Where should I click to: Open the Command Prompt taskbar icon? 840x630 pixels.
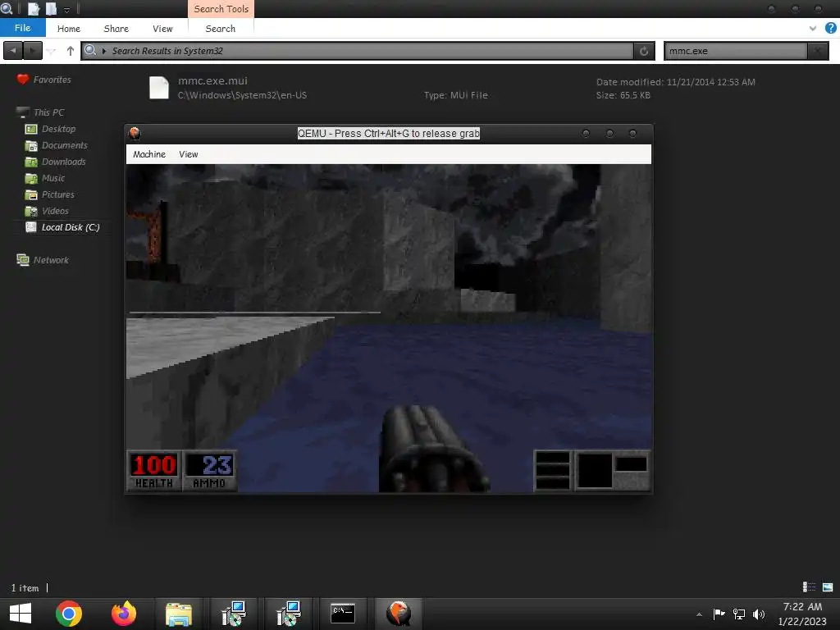[343, 614]
